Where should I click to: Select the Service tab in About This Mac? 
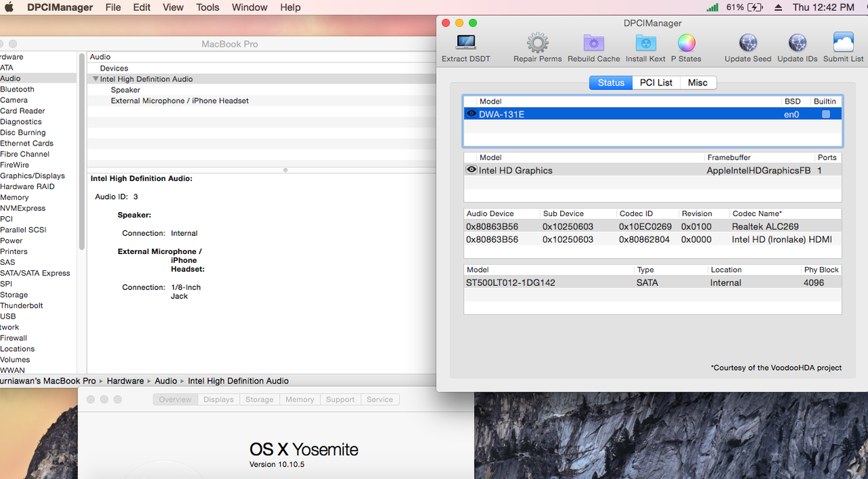380,400
